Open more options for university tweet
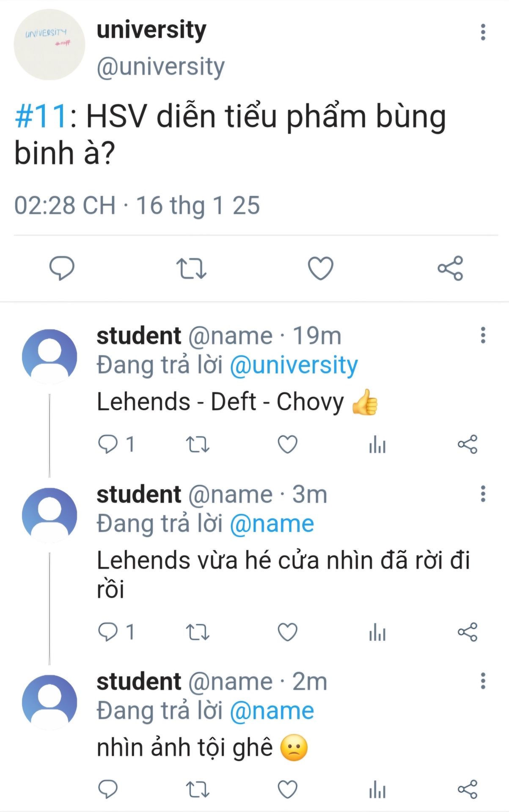This screenshot has width=509, height=812. [483, 32]
